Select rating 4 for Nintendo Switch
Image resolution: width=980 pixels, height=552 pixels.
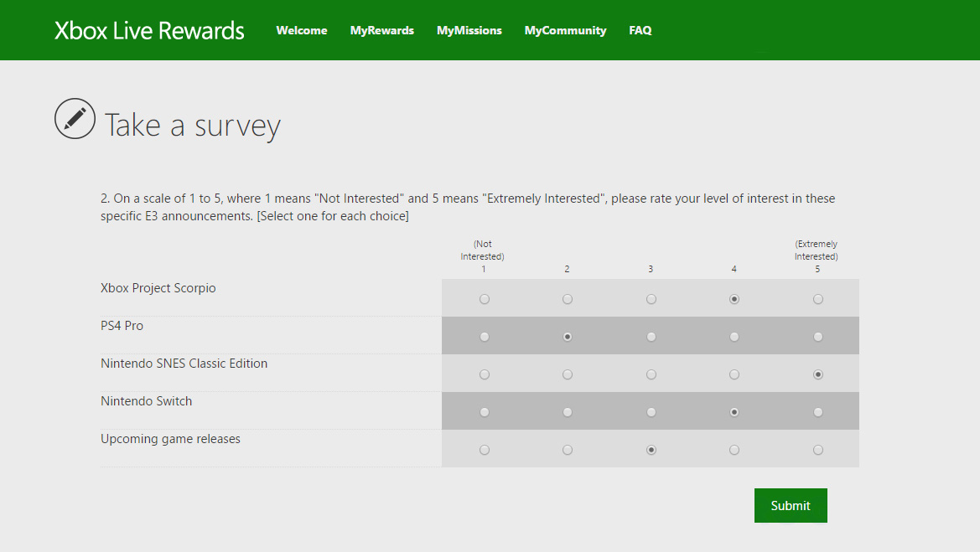point(734,412)
